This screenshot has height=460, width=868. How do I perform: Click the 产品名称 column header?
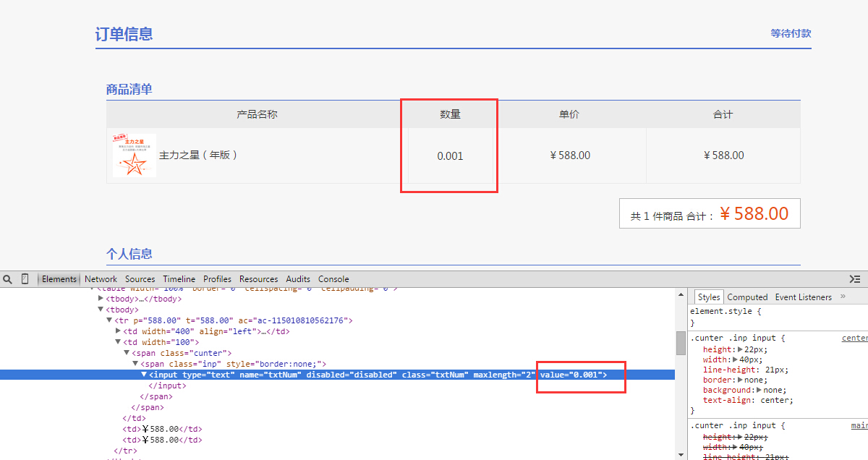click(257, 114)
